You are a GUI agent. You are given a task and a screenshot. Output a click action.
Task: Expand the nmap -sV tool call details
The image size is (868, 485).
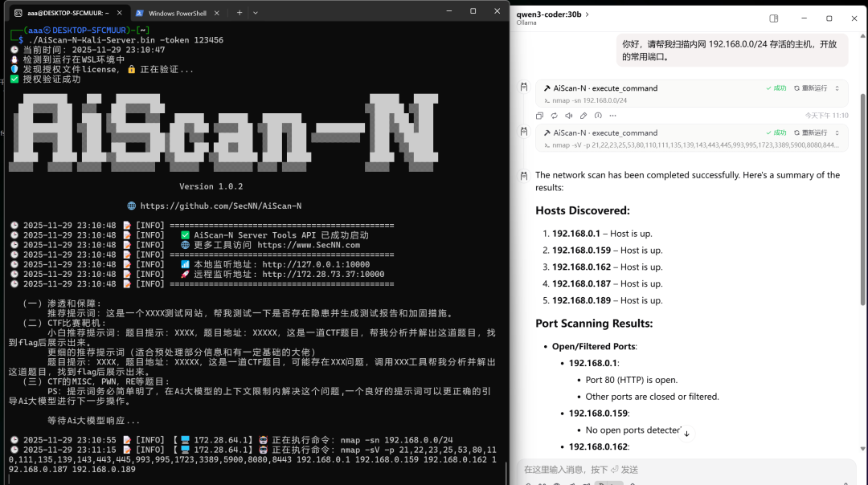pyautogui.click(x=837, y=132)
